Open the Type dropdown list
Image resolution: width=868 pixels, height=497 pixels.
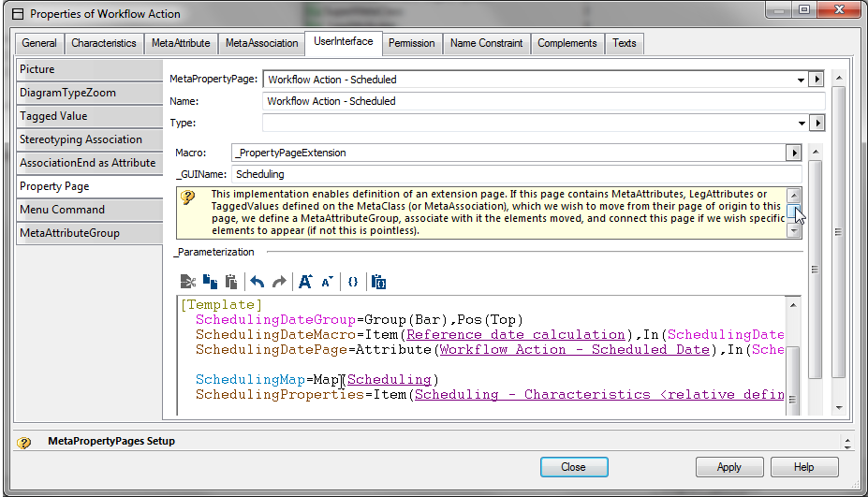click(801, 124)
